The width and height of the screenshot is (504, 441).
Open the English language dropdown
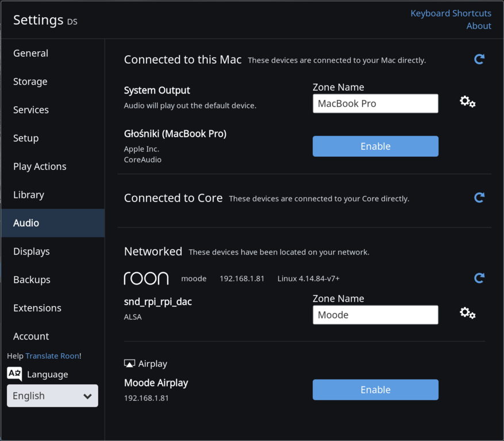[52, 396]
